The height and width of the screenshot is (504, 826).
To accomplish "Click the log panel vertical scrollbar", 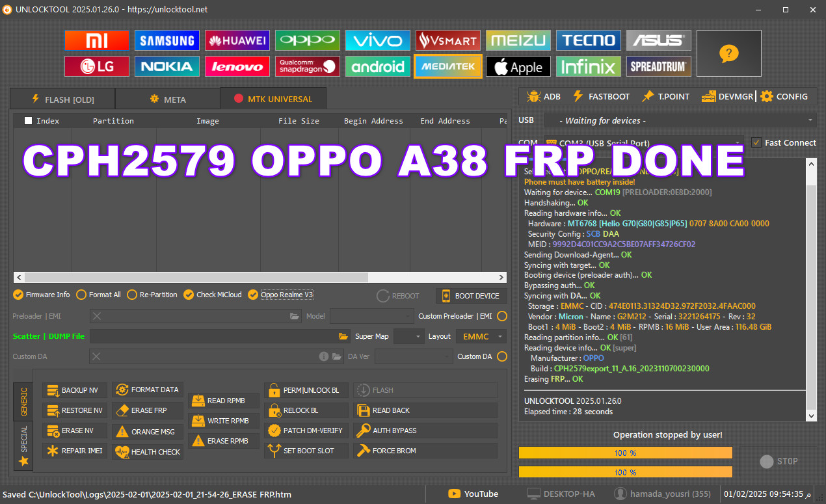I will coord(811,289).
